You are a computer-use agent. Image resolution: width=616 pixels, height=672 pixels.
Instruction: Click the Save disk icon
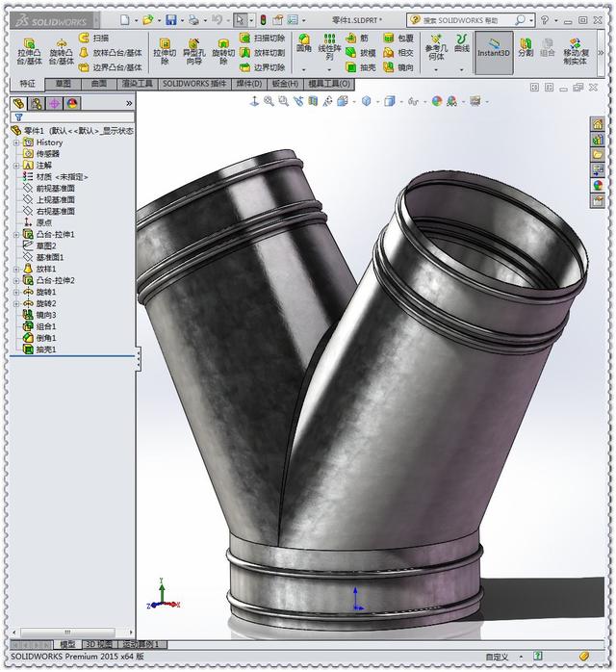point(171,19)
